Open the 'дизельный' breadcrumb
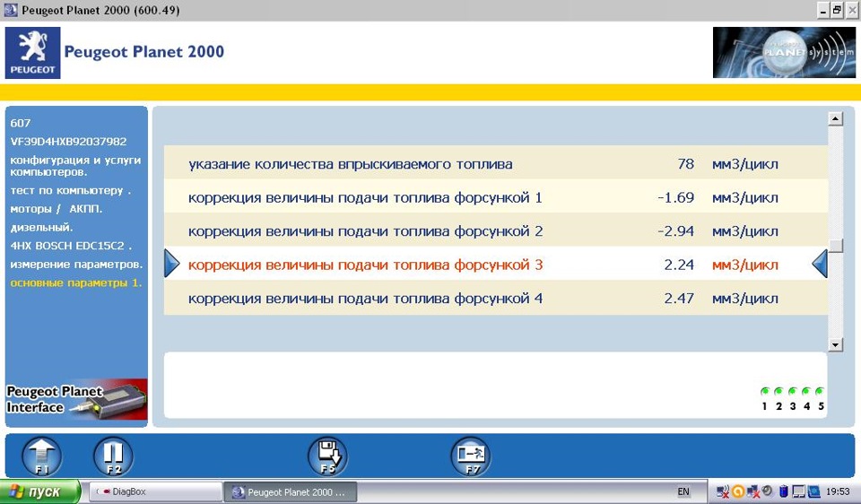The image size is (861, 504). (41, 227)
